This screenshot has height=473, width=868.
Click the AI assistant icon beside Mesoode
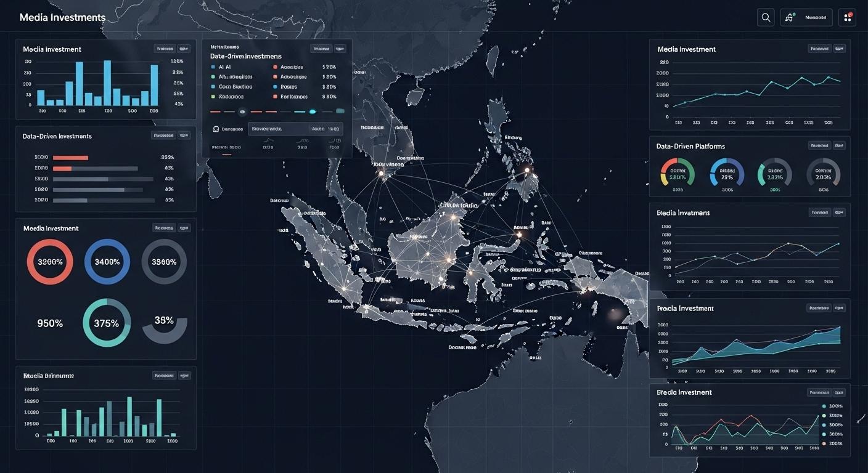790,17
